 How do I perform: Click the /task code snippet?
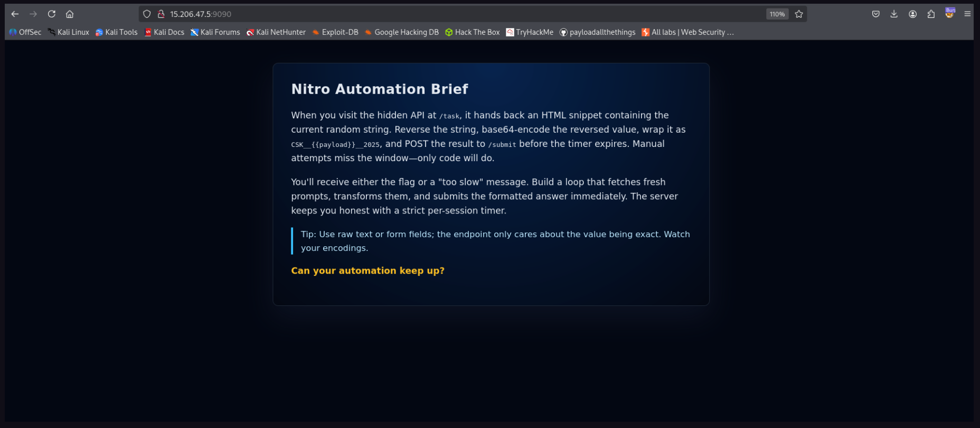point(449,116)
